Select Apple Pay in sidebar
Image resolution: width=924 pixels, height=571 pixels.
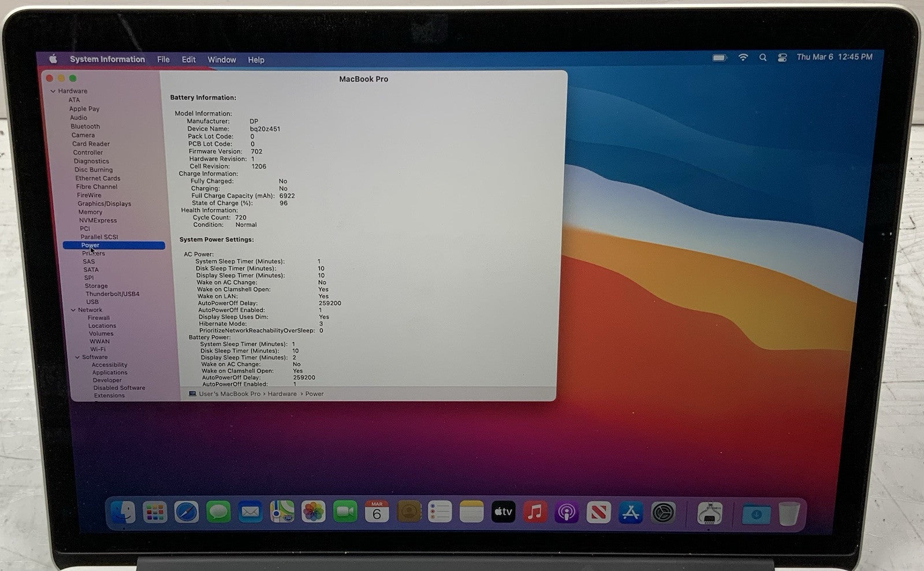point(84,109)
